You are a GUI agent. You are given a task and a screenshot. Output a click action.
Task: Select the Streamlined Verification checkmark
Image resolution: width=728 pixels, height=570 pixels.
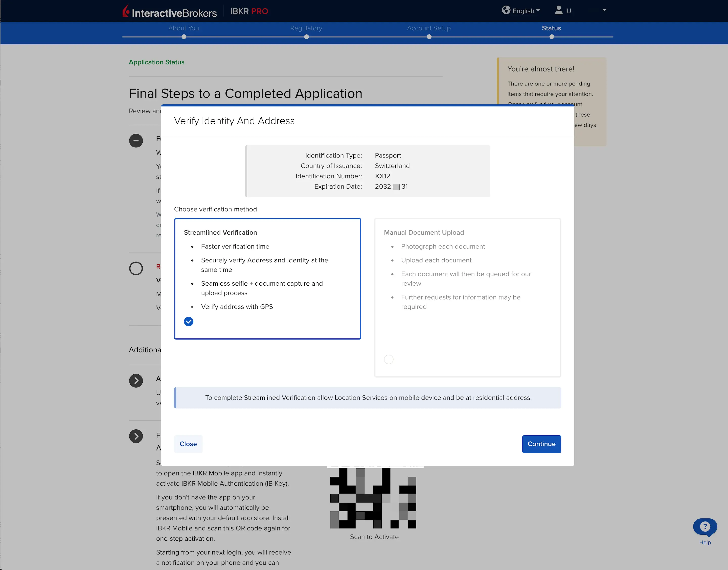189,321
